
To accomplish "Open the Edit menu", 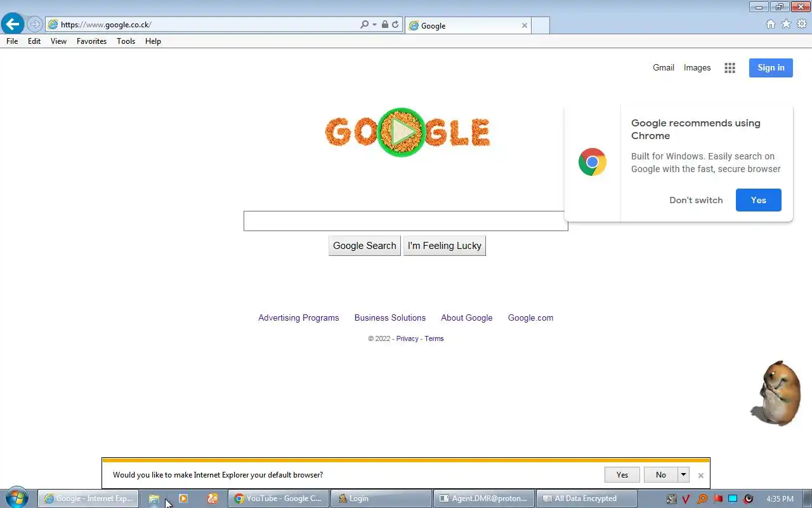I will click(34, 41).
